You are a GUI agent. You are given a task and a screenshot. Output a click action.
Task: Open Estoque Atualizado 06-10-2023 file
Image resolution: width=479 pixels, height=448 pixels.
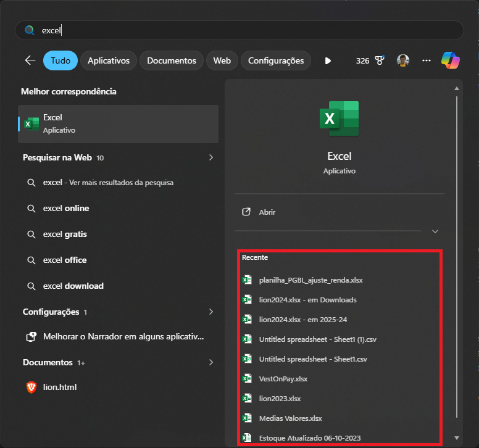click(339, 438)
